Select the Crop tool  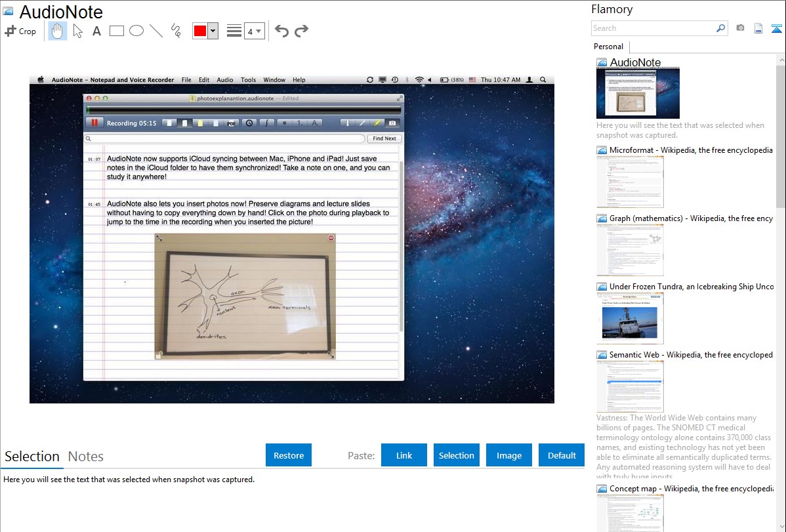[x=20, y=31]
